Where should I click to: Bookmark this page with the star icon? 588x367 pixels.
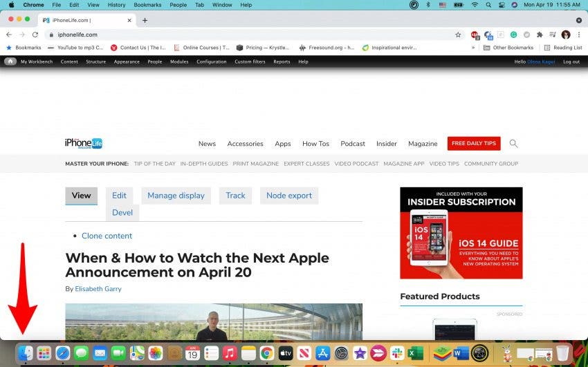pos(458,35)
